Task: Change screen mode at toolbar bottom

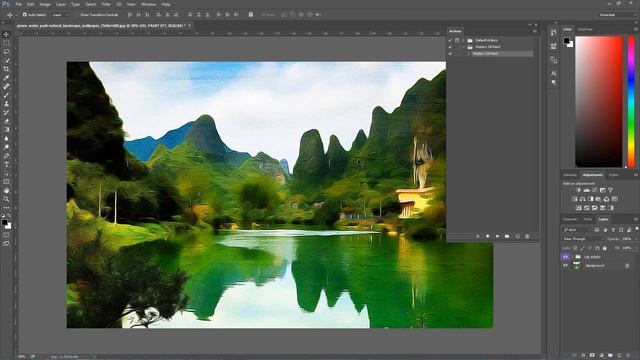Action: point(6,243)
